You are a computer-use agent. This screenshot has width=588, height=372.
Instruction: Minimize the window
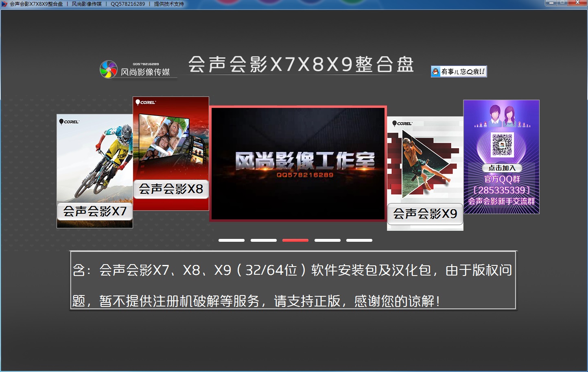tap(551, 3)
